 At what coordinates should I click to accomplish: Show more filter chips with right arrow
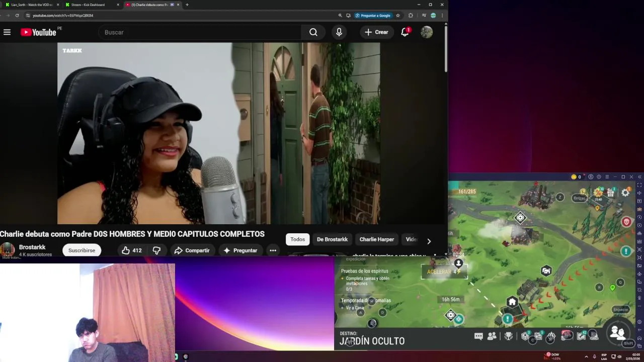point(429,241)
